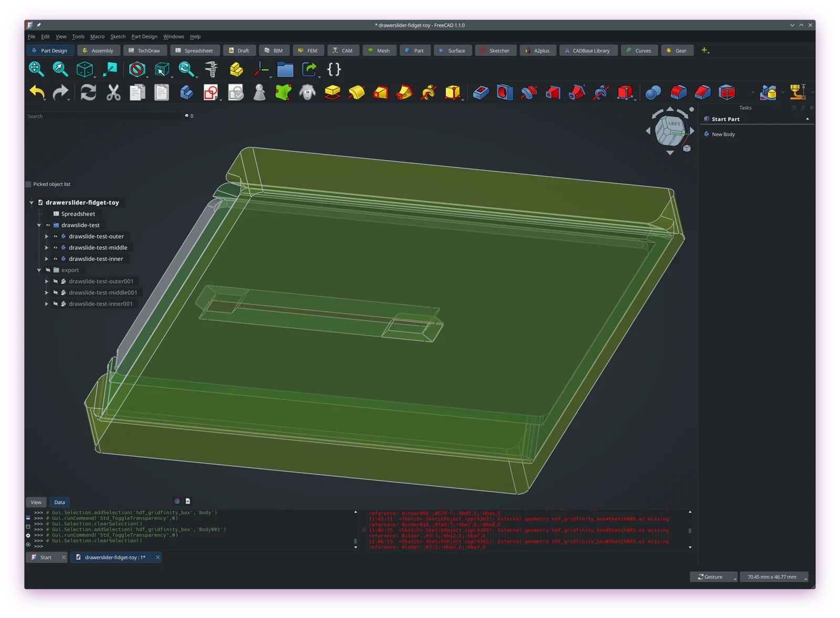Click the Copy documents icon
Viewport: 840px width, 618px height.
(x=138, y=93)
